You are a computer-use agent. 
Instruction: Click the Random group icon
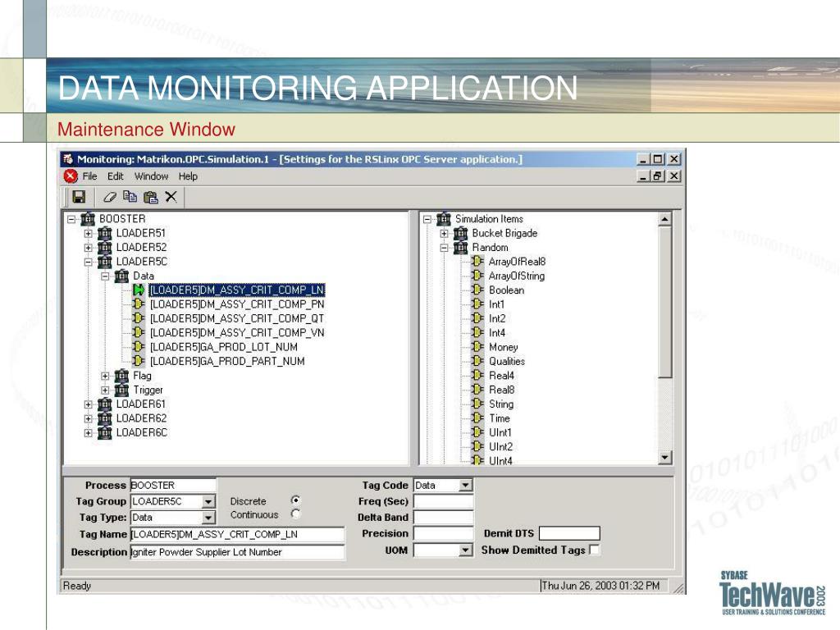pos(460,248)
